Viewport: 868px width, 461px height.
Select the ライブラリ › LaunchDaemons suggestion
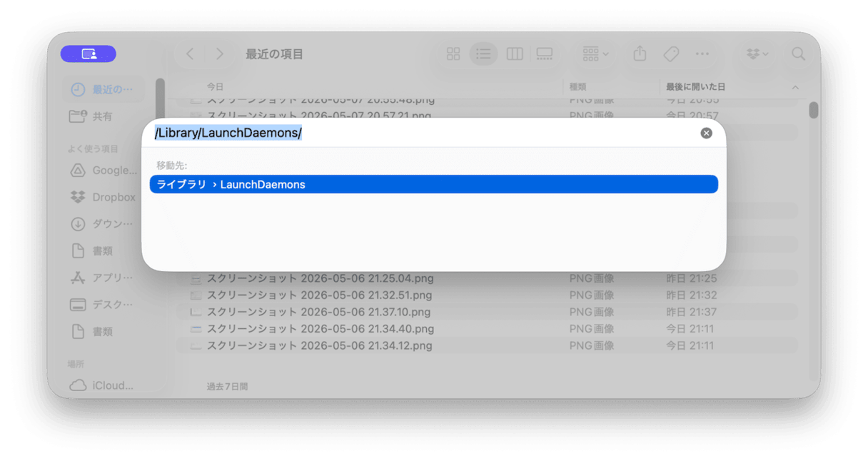click(x=433, y=184)
